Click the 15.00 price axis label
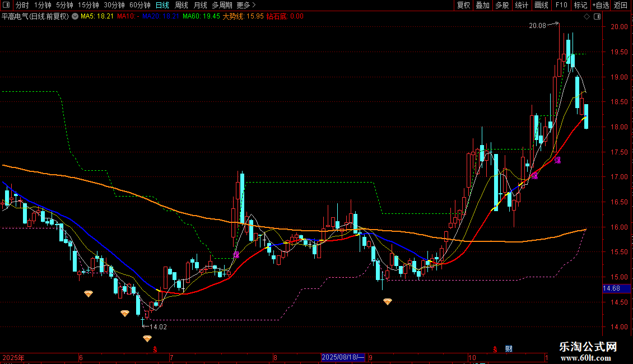This screenshot has height=364, width=633. 619,277
